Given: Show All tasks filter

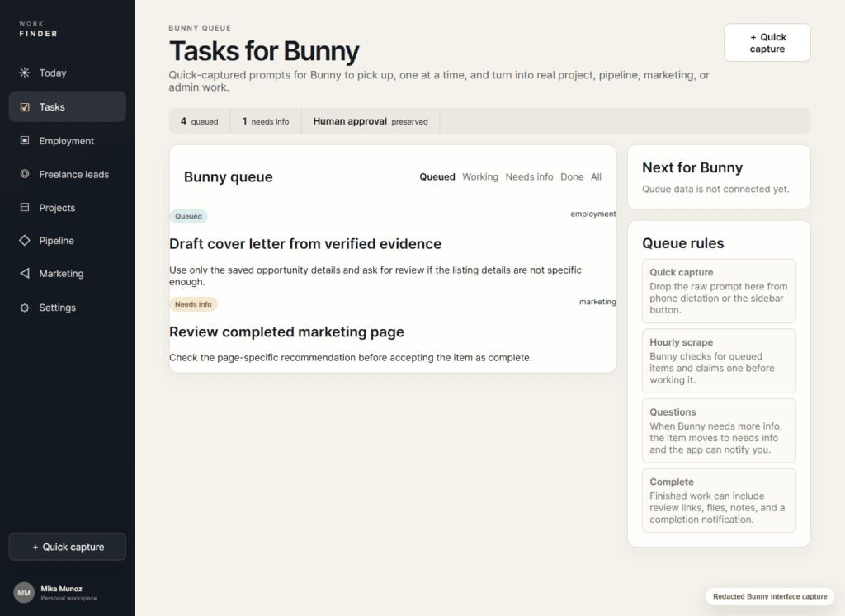Looking at the screenshot, I should (596, 176).
